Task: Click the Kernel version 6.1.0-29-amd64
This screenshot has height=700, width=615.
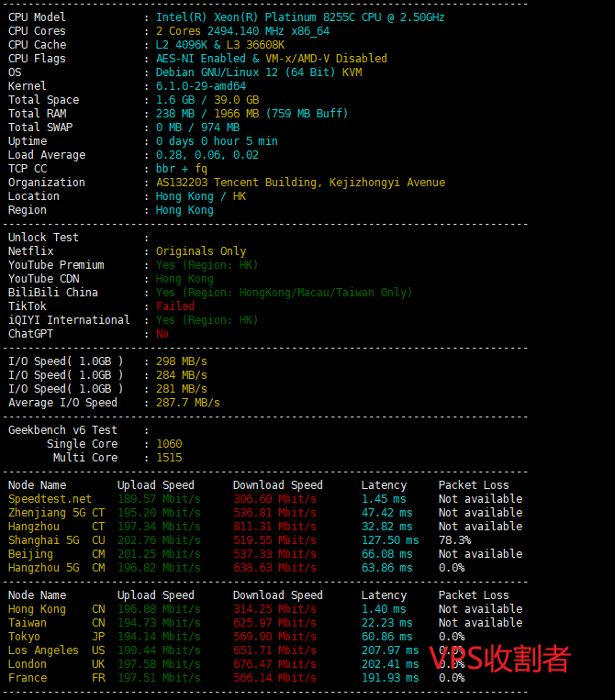Action: pos(200,86)
